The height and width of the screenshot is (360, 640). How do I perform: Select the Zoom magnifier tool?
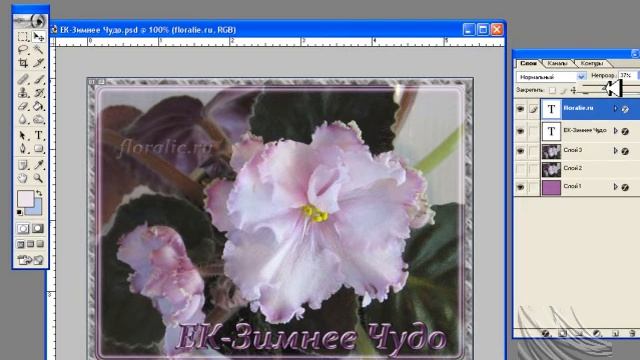[38, 178]
